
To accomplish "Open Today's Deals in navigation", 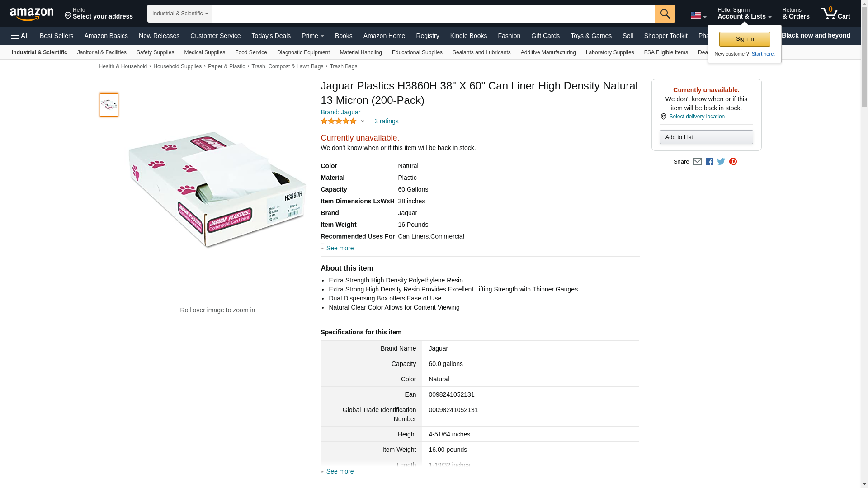I will (x=271, y=36).
